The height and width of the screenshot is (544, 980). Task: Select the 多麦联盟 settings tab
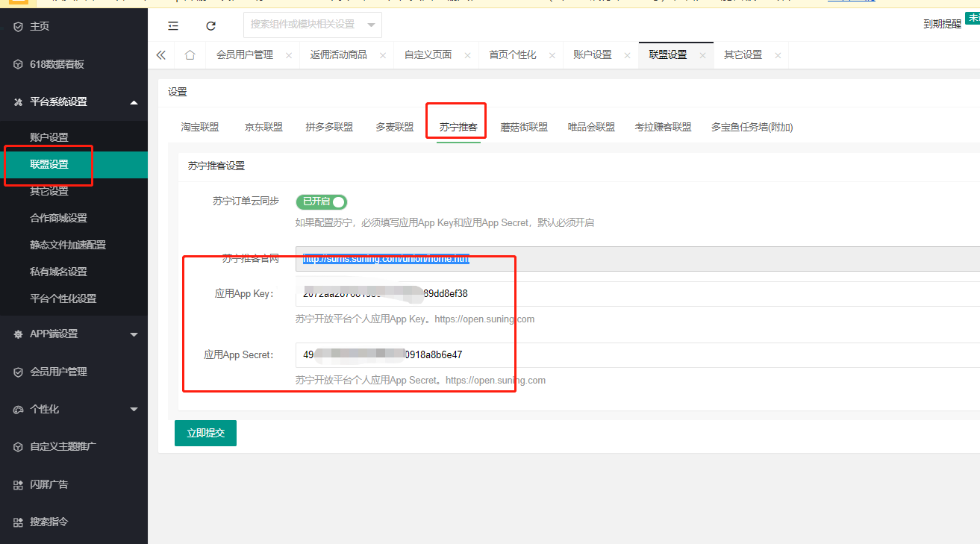coord(395,128)
